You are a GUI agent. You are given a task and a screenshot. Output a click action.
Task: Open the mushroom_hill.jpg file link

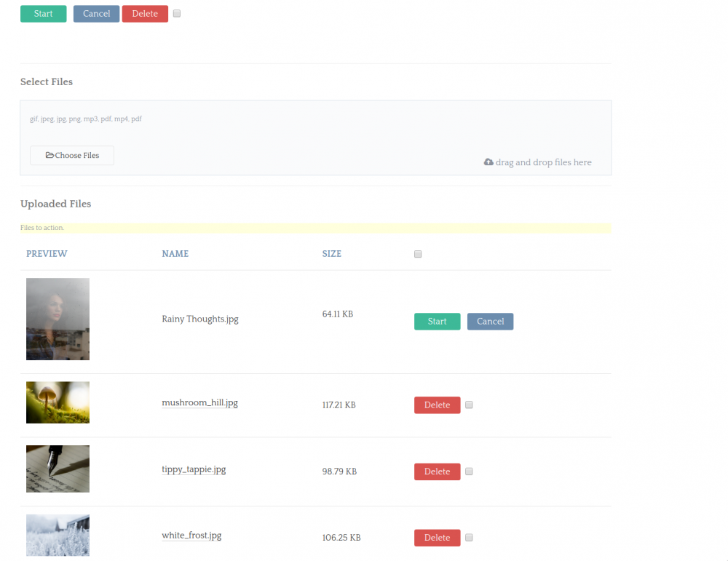(199, 402)
